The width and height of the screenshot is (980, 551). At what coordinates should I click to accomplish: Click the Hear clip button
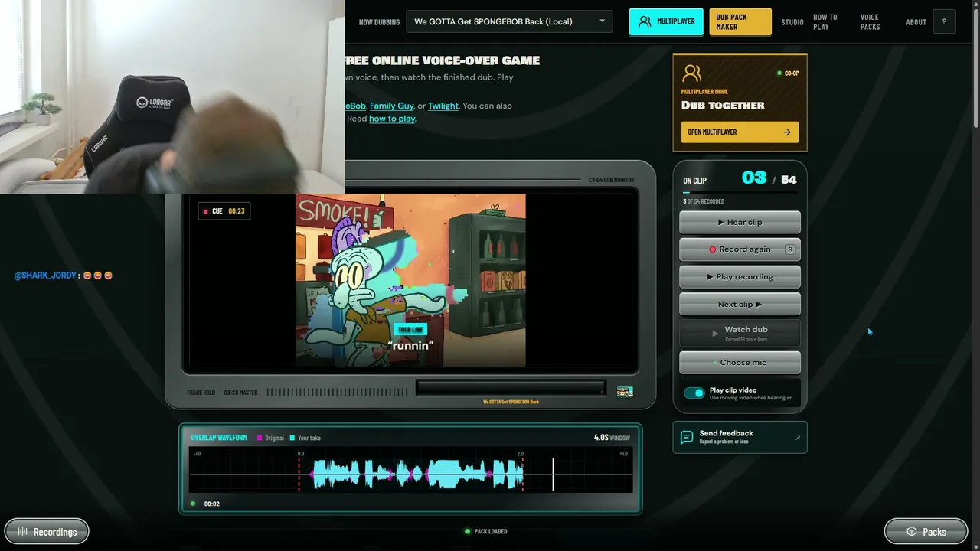tap(740, 222)
